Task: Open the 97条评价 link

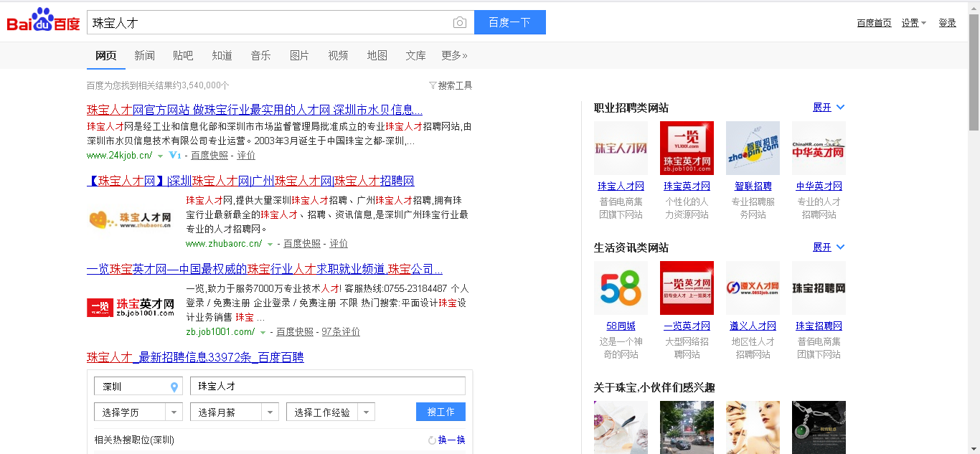Action: (341, 332)
